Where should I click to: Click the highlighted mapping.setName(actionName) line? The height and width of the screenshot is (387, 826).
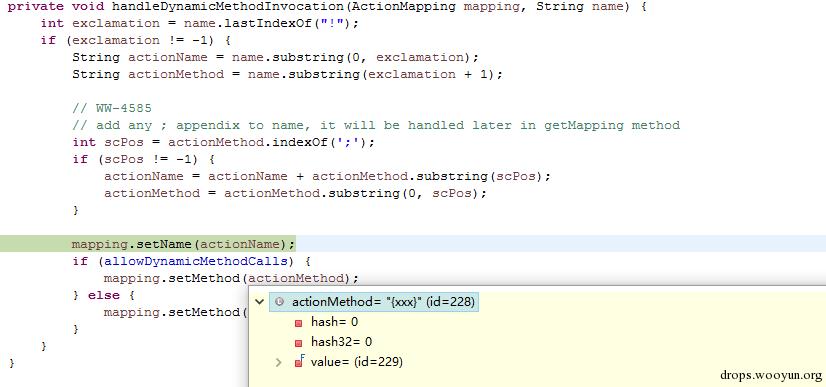point(183,244)
